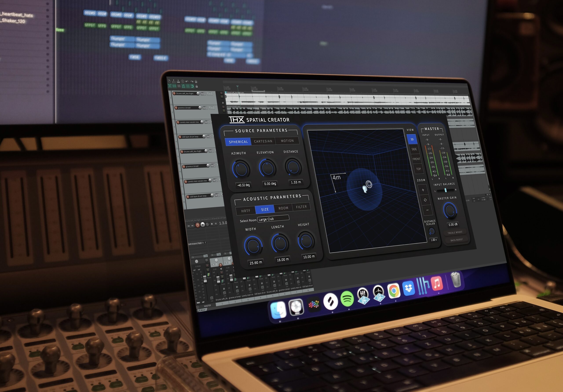Viewport: 563px width, 392px height.
Task: Click the length value field 16.00 m
Action: tap(283, 260)
